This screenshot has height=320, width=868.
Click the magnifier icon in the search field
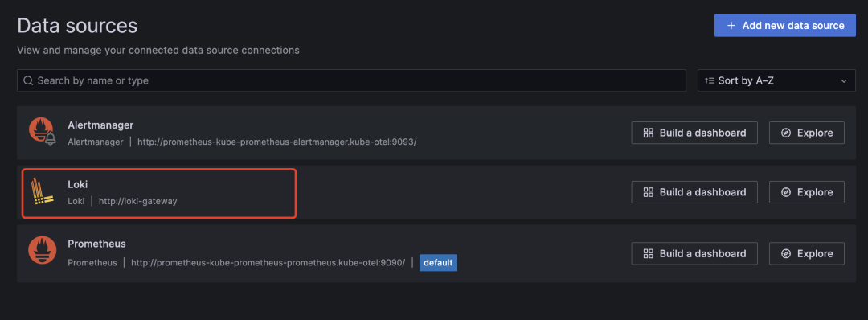28,81
